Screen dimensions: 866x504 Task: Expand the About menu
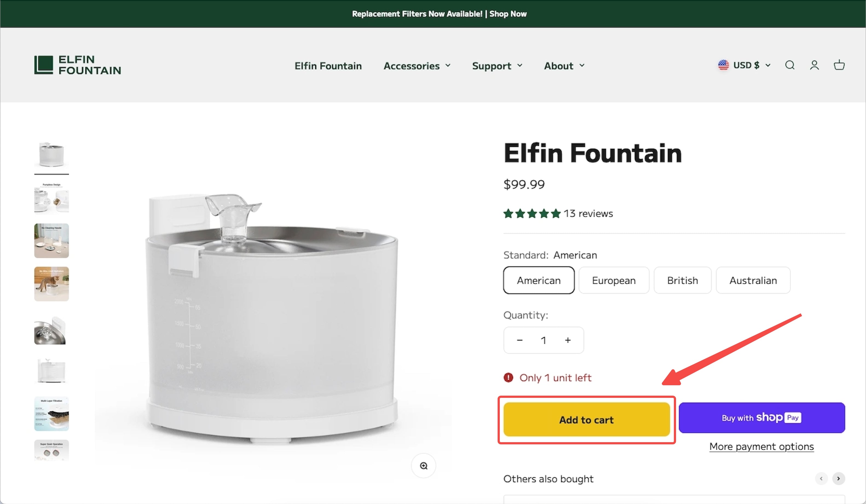(564, 66)
